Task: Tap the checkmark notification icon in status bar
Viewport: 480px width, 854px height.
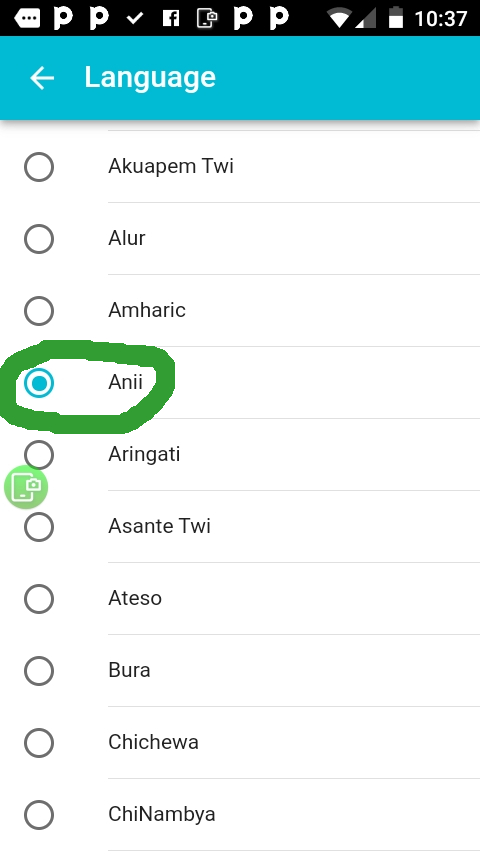Action: (135, 19)
